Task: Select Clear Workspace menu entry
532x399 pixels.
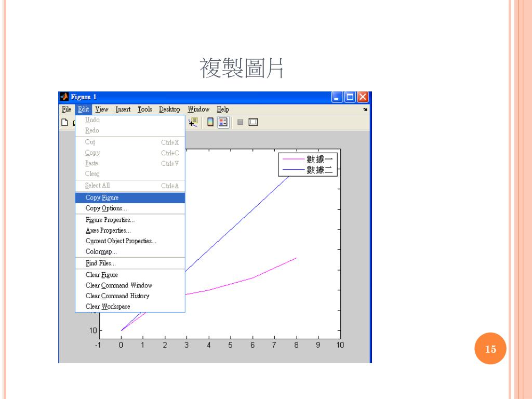Action: [130, 307]
